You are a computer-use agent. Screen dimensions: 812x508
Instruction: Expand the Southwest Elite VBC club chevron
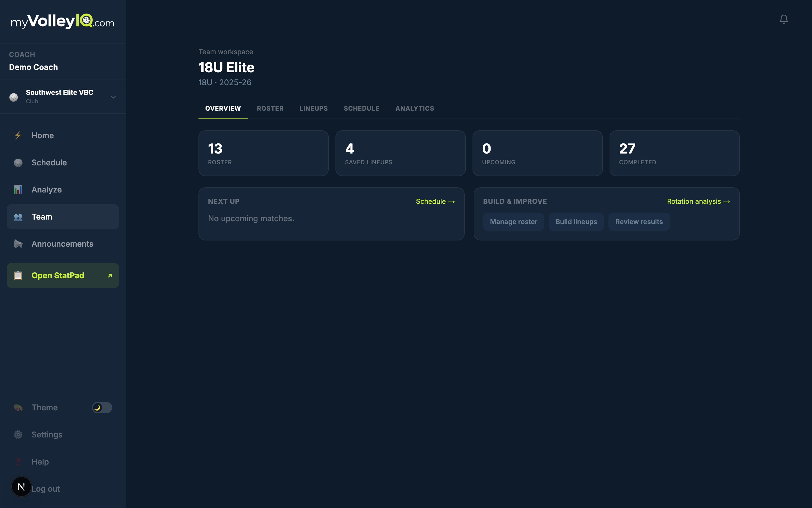point(113,97)
